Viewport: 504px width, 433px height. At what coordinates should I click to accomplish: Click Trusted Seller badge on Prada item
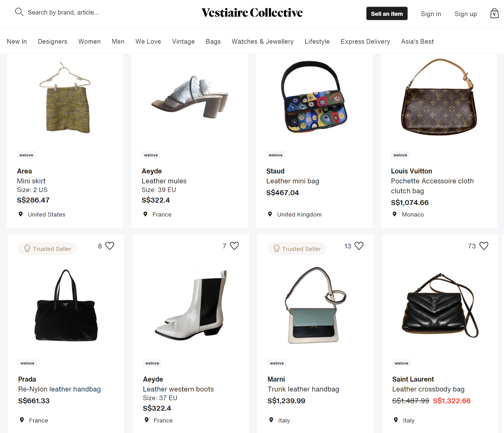click(x=47, y=249)
